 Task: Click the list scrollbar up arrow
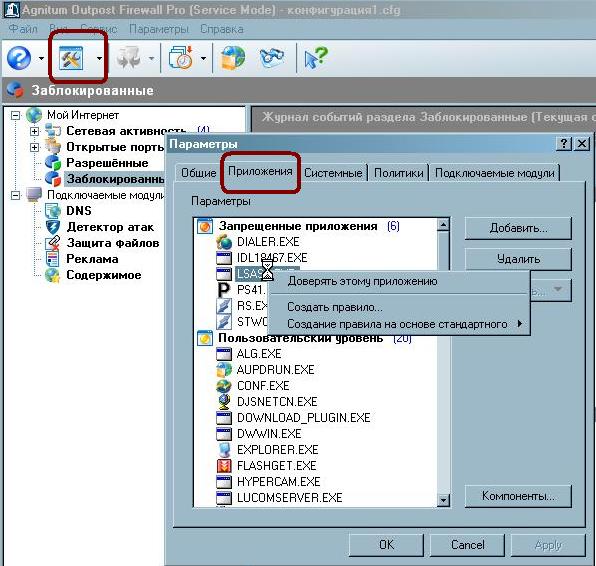click(443, 225)
